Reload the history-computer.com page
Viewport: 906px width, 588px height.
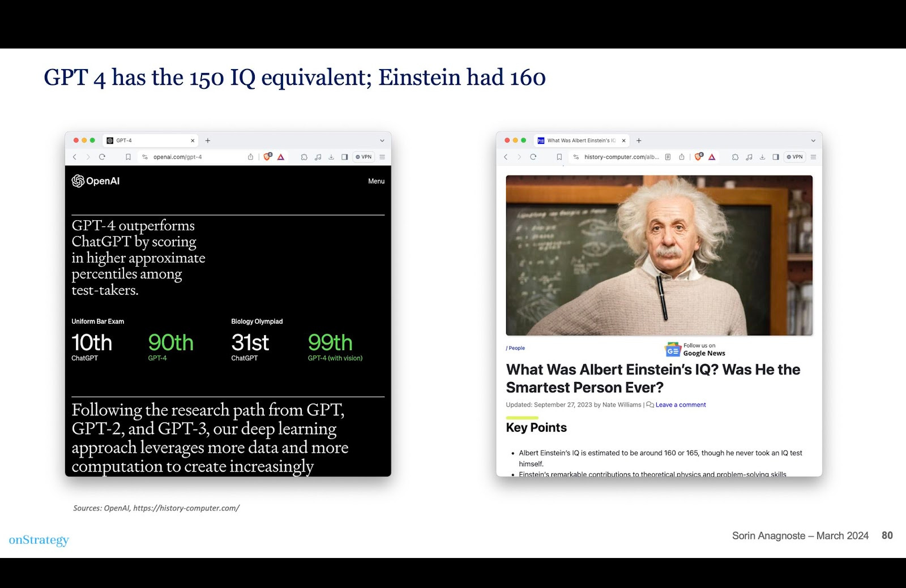pos(533,157)
